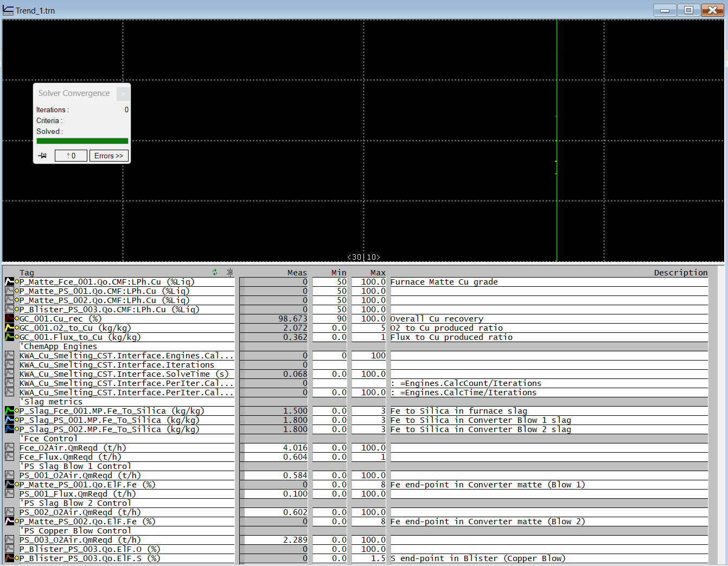Click the green solver progress bar
Image resolution: width=728 pixels, height=566 pixels.
tap(82, 141)
